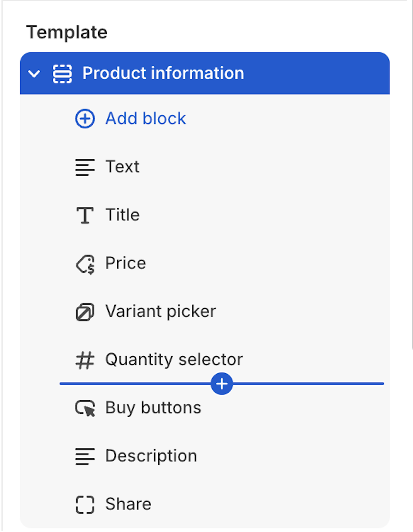The width and height of the screenshot is (413, 532).
Task: Select the Title block
Action: pyautogui.click(x=122, y=215)
